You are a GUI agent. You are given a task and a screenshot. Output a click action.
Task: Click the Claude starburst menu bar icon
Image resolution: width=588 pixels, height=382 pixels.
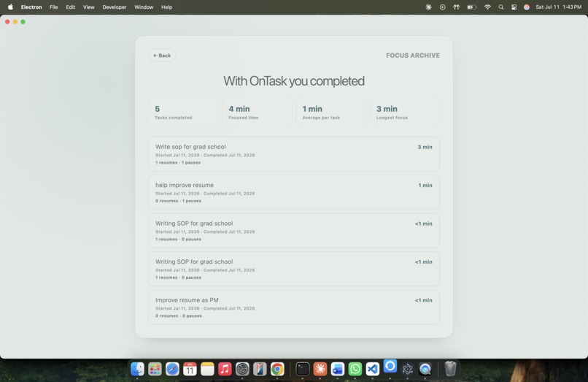click(x=429, y=7)
